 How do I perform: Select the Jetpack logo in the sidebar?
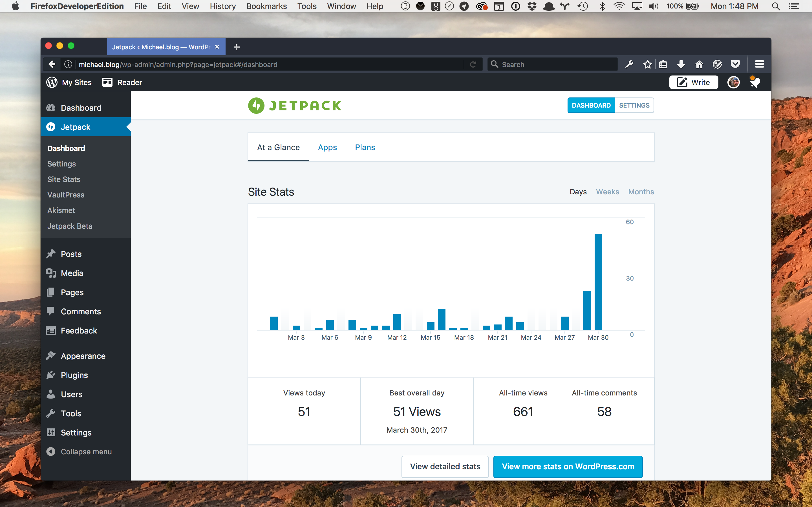(x=51, y=127)
